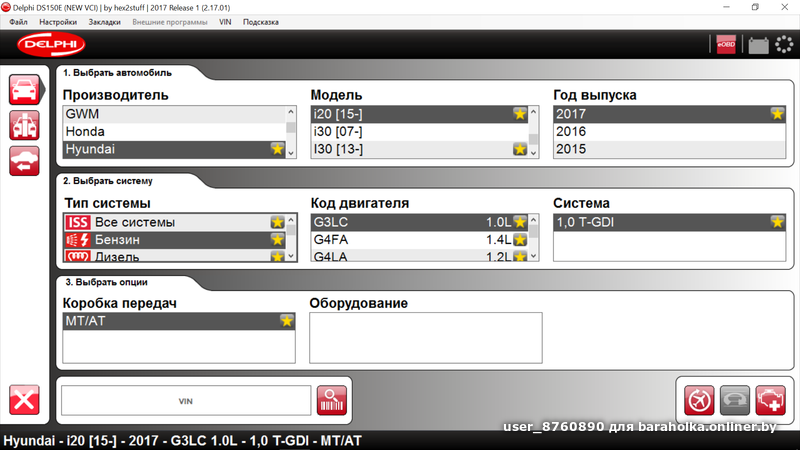Click the ISS icon beside Все системы
Viewport: 800px width, 450px height.
(78, 222)
